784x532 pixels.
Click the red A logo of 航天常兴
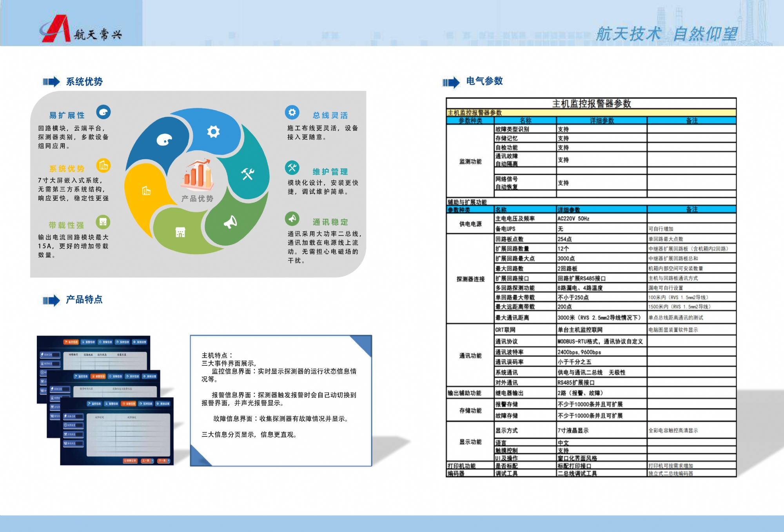(x=56, y=29)
